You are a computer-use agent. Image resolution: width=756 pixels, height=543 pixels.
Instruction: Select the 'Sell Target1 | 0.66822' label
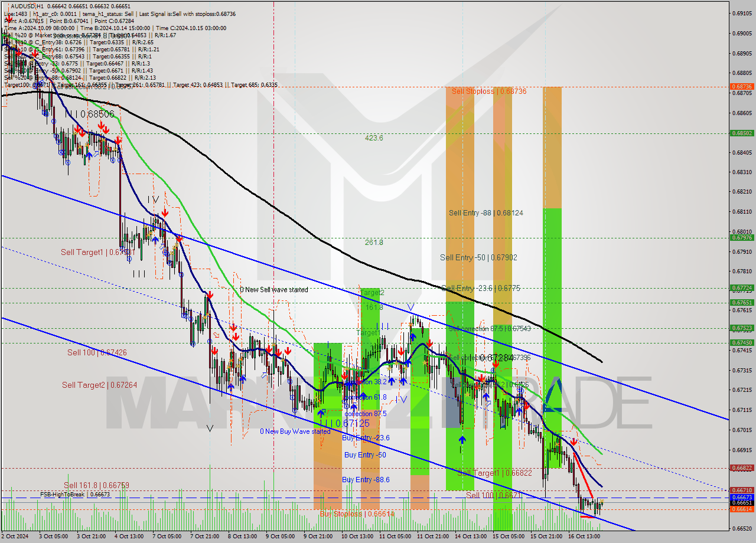(x=495, y=473)
